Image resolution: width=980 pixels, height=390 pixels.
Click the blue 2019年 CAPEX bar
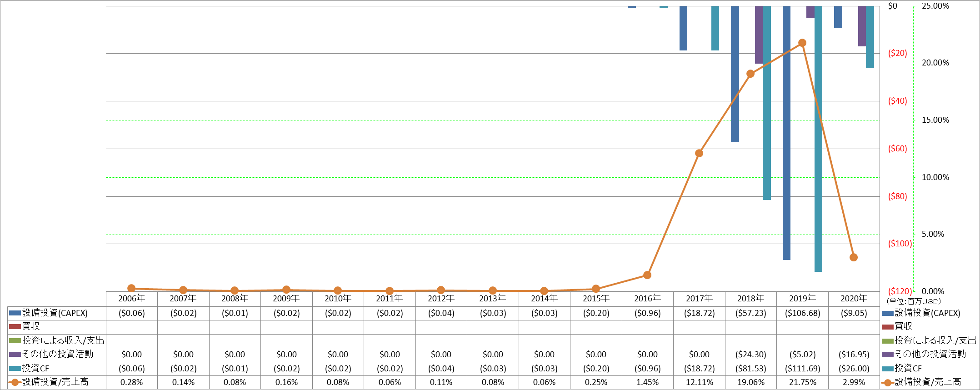786,133
